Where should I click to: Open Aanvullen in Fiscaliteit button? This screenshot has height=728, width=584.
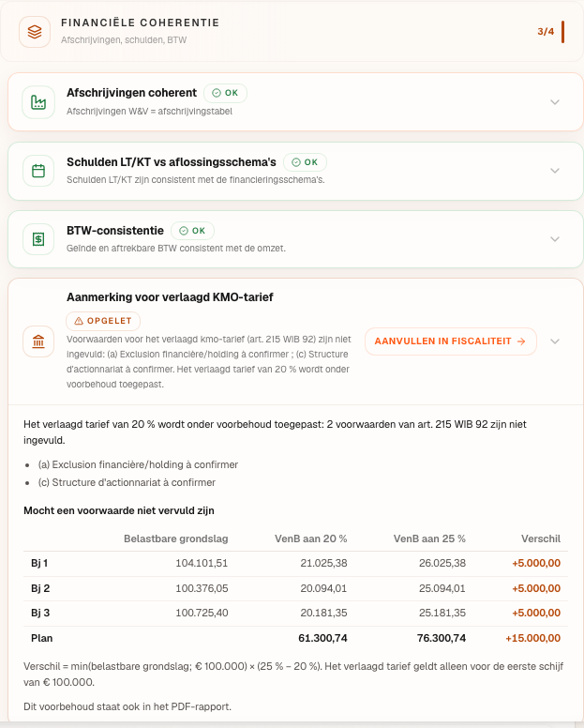tap(450, 341)
